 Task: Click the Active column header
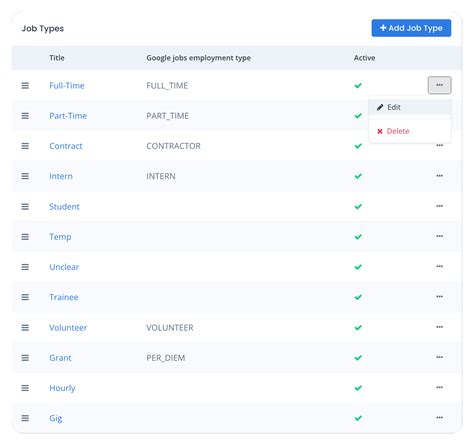click(364, 58)
